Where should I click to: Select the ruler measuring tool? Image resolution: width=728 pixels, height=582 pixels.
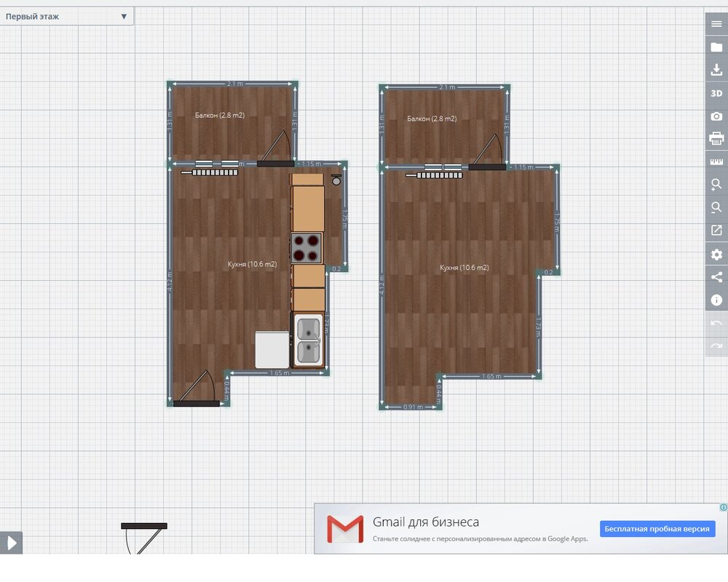716,162
